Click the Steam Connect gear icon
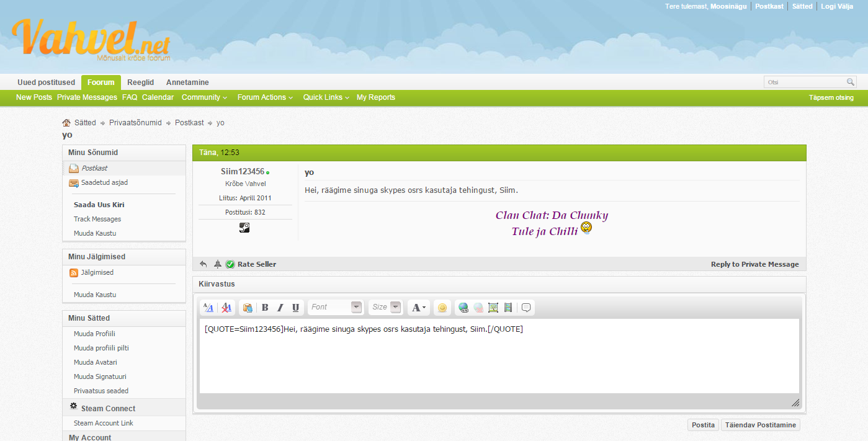The image size is (868, 441). point(74,406)
